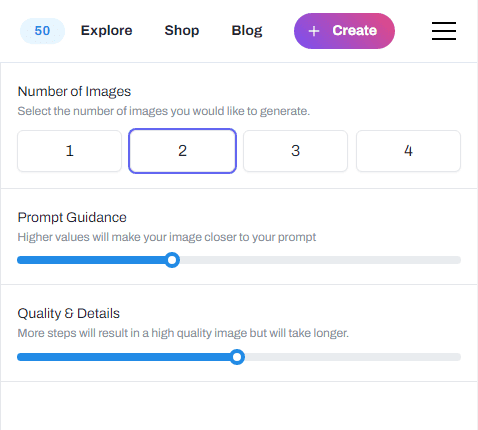478x430 pixels.
Task: Click the Create text label
Action: tap(355, 31)
